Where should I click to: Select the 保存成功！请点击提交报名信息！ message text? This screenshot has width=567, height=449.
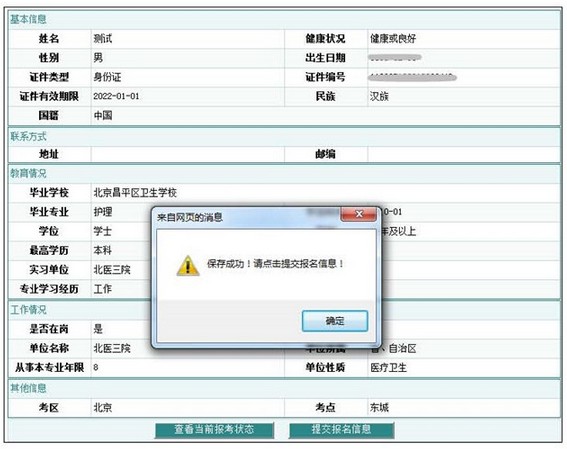click(x=275, y=264)
